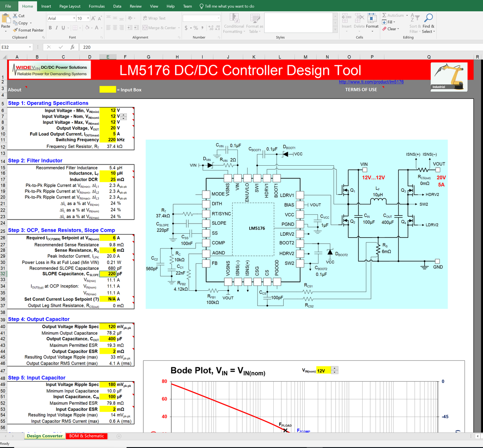483x448 pixels.
Task: Switch to the Review tab
Action: [136, 6]
